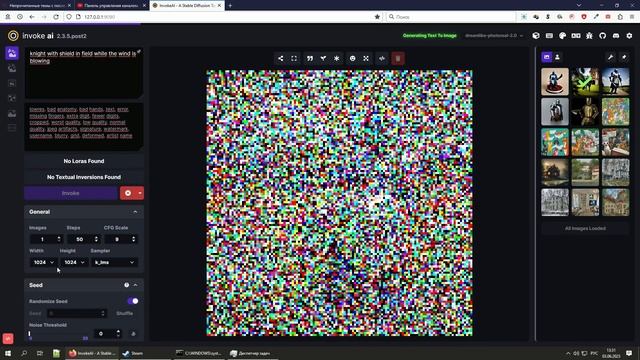Show generated images gallery category
The width and height of the screenshot is (640, 360).
(547, 57)
